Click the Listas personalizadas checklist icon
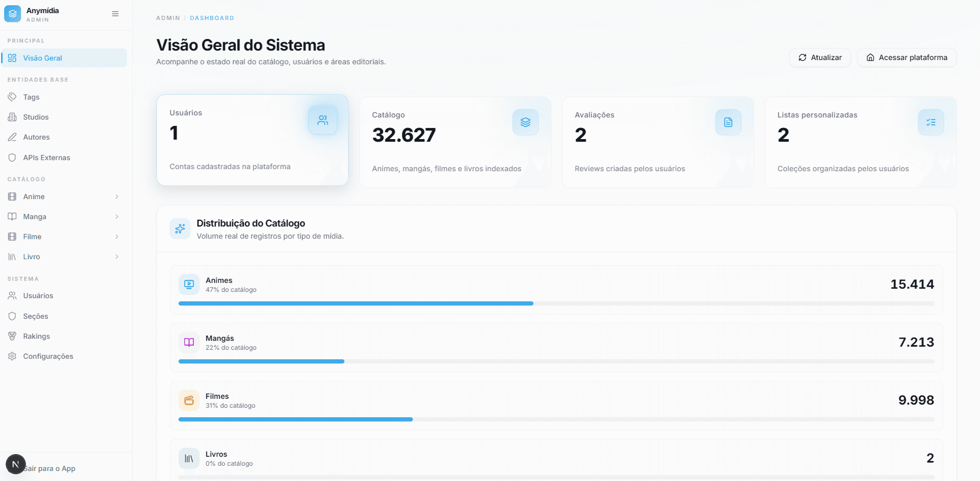Image resolution: width=980 pixels, height=481 pixels. coord(931,122)
